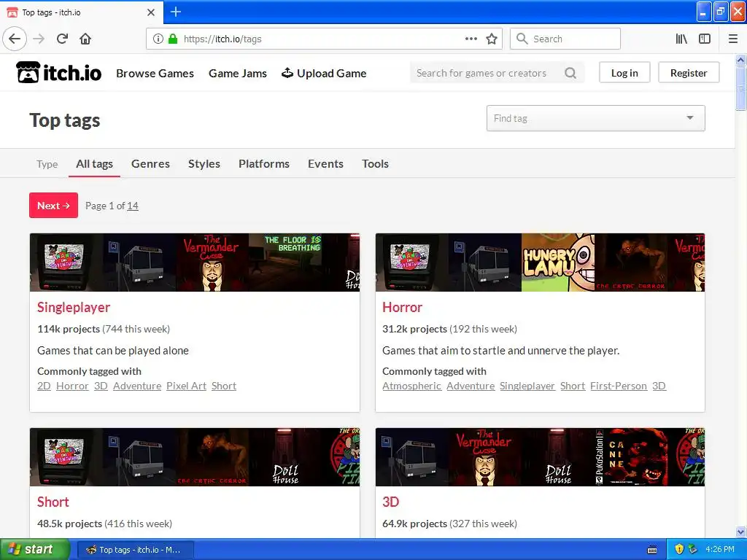Click the itch.io logo
This screenshot has width=747, height=560.
point(58,73)
